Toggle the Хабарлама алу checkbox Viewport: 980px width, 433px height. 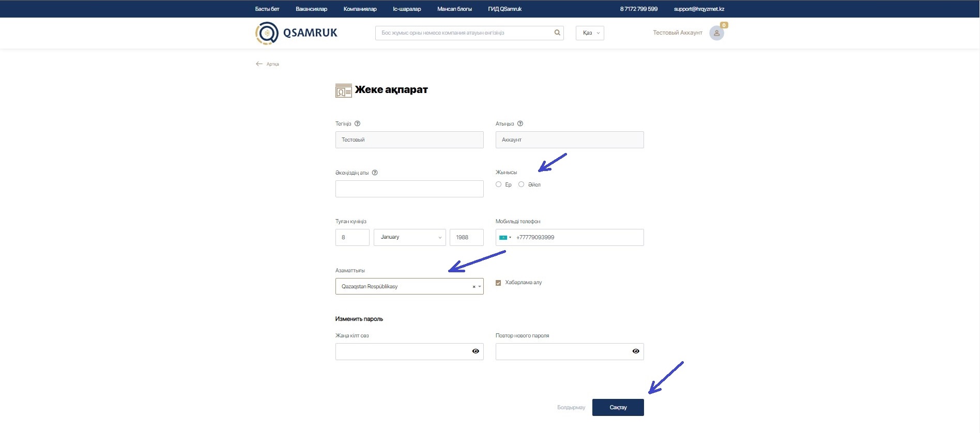tap(498, 283)
